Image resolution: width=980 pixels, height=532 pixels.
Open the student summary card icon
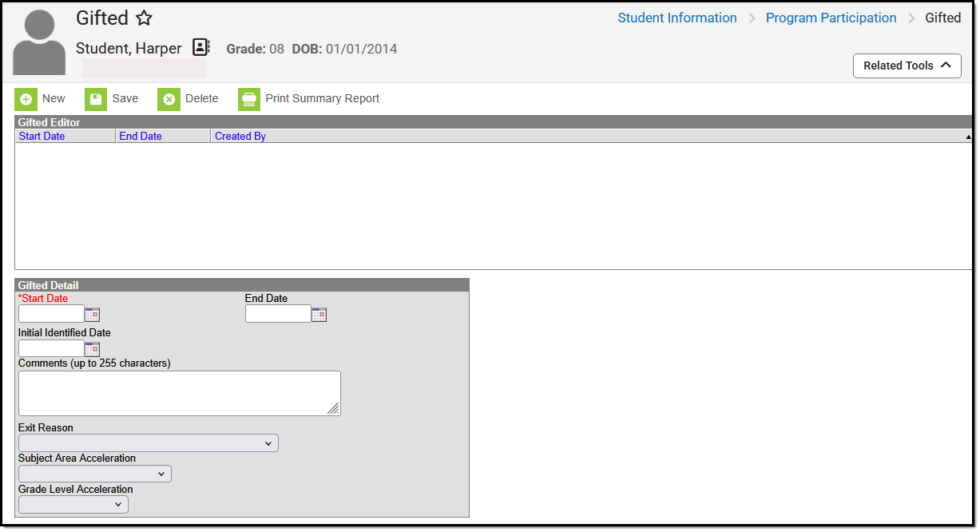click(x=200, y=47)
